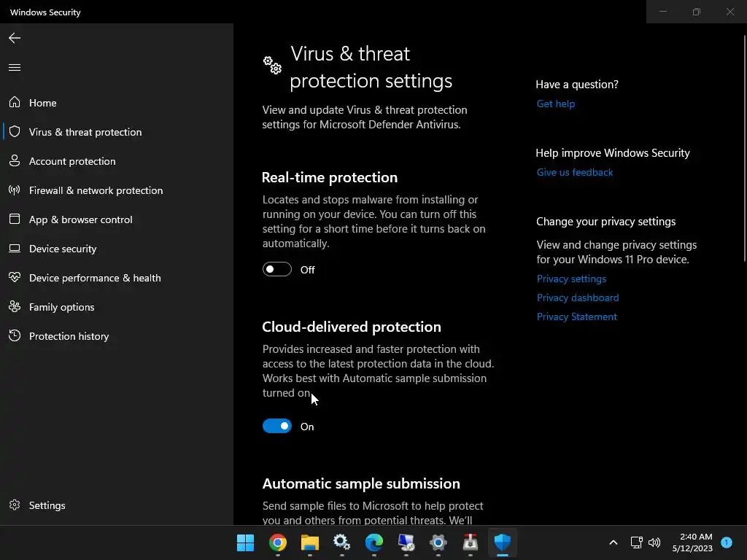Click the Family options people icon
Screen dimensions: 747x560
[x=15, y=307]
